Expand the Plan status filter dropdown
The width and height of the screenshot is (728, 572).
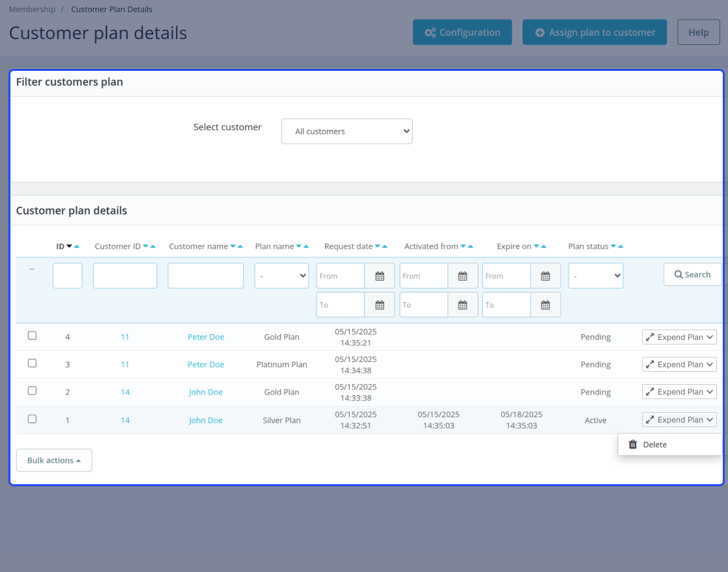[595, 276]
